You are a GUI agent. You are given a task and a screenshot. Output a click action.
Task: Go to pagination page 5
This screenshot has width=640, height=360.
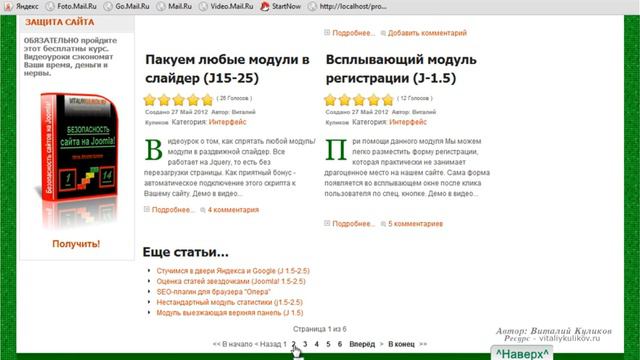328,344
